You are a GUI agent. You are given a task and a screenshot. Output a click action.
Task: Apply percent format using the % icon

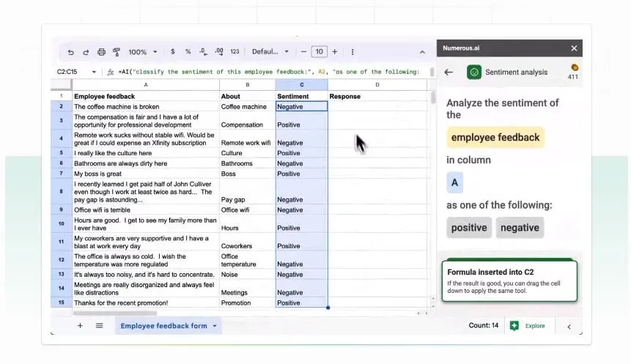(188, 52)
